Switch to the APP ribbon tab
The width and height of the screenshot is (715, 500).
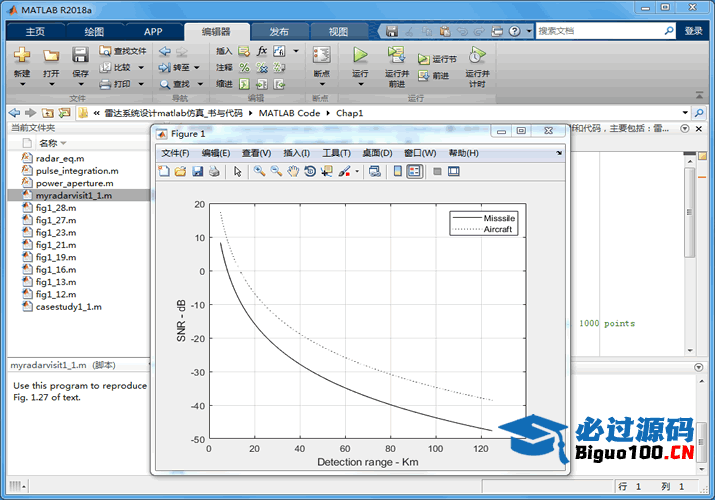click(153, 31)
